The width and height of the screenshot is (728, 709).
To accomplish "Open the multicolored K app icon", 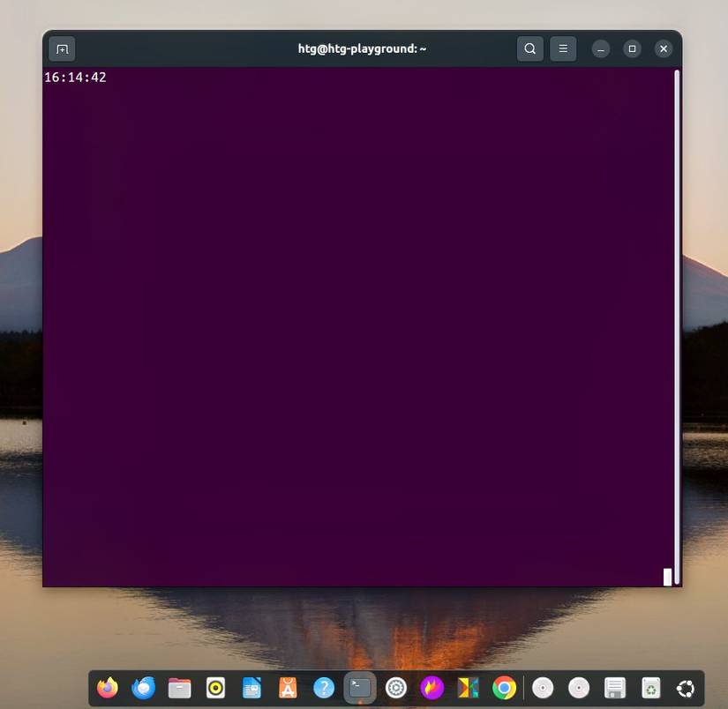I will [x=468, y=688].
